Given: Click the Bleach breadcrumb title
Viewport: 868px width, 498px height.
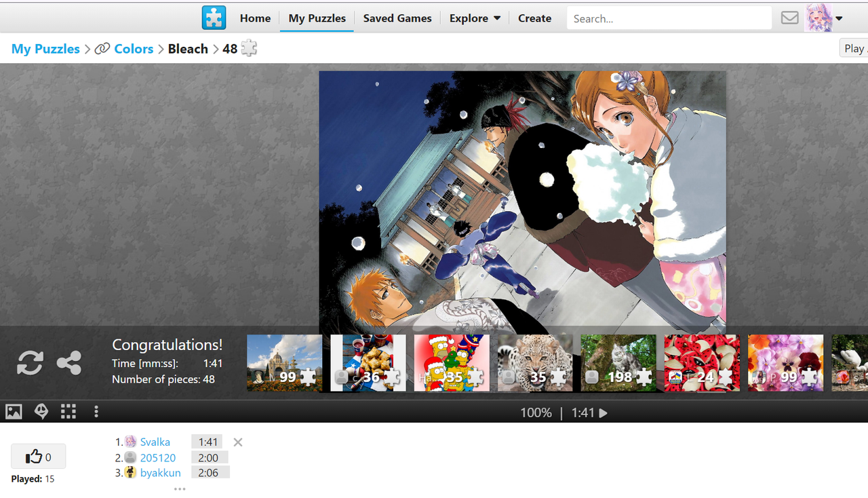Looking at the screenshot, I should [188, 49].
